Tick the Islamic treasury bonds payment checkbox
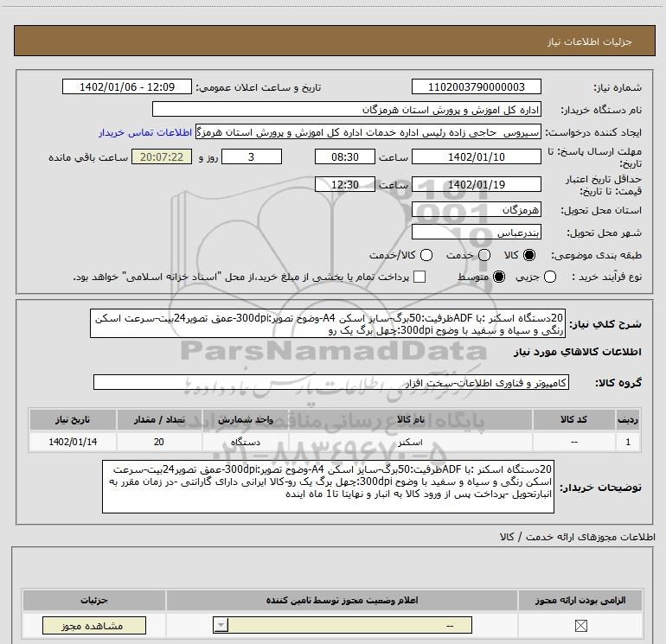 click(x=419, y=277)
